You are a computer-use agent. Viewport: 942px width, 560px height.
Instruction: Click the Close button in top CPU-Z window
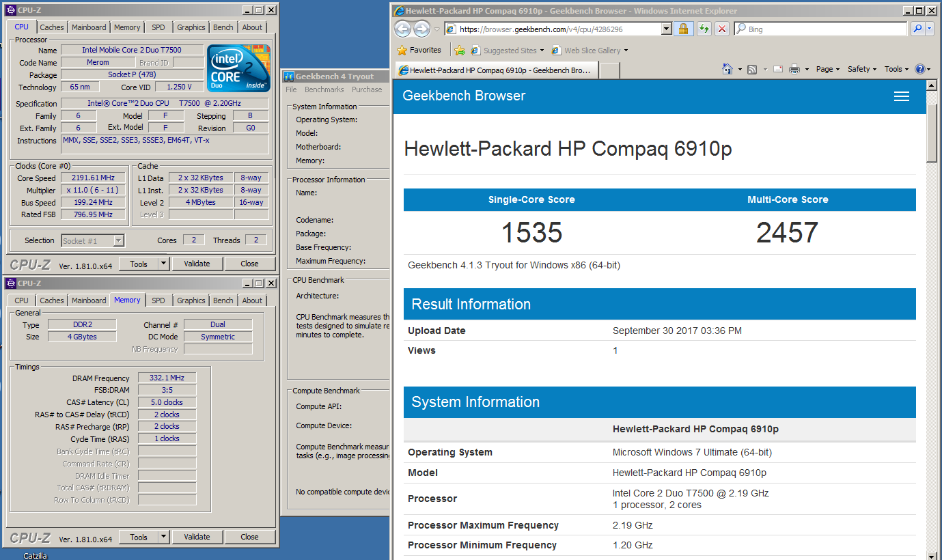point(249,264)
